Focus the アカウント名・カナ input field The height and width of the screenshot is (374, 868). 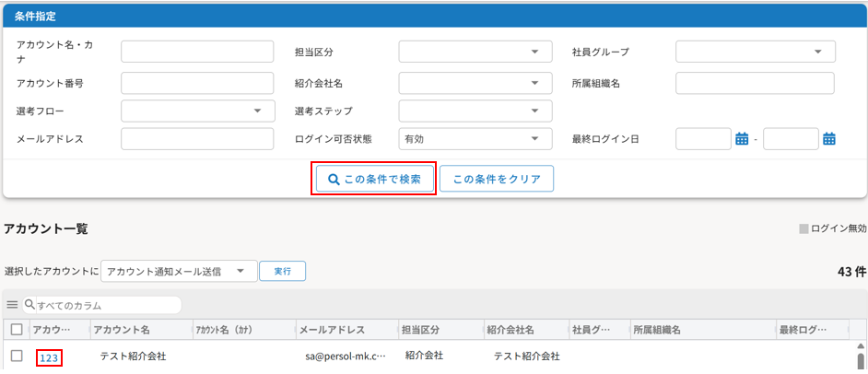point(197,52)
